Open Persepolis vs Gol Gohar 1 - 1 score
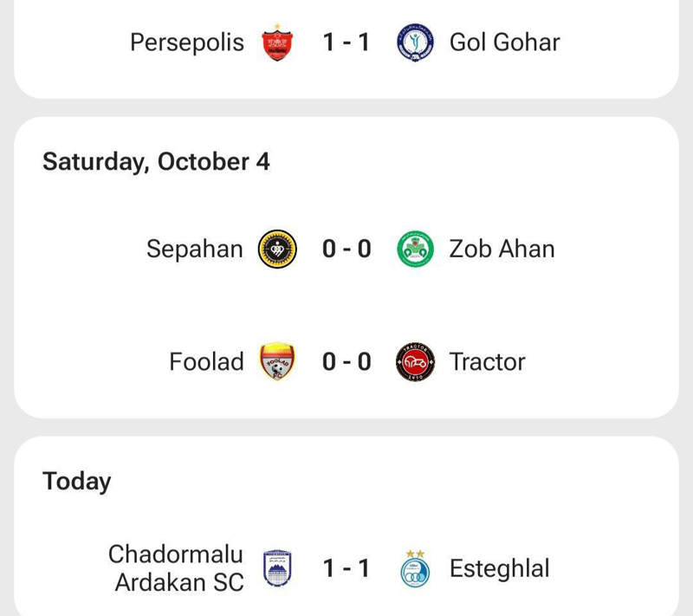 click(x=346, y=42)
